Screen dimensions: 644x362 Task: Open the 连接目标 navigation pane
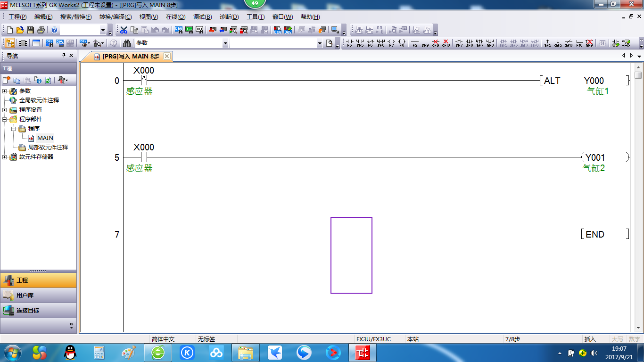(27, 311)
